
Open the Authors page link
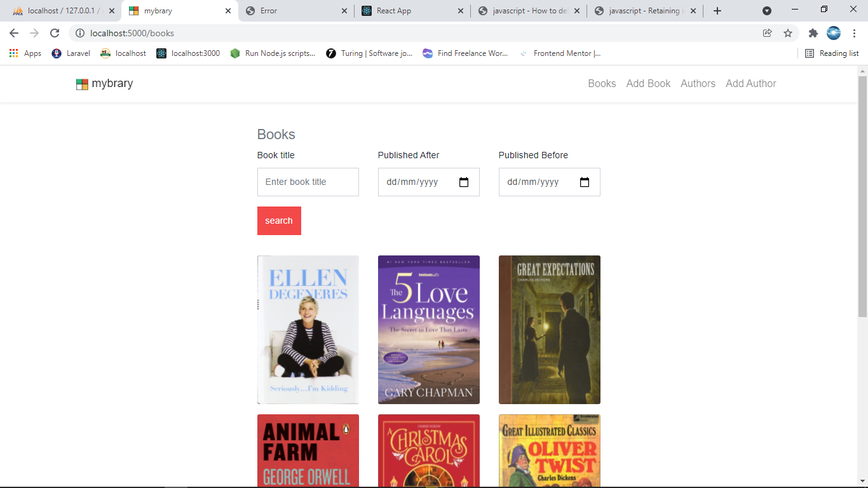698,83
